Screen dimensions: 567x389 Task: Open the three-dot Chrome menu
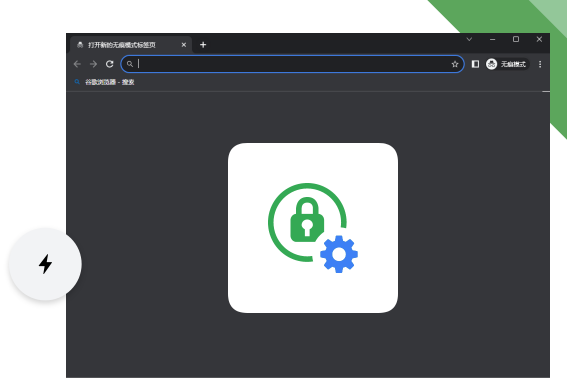(540, 64)
